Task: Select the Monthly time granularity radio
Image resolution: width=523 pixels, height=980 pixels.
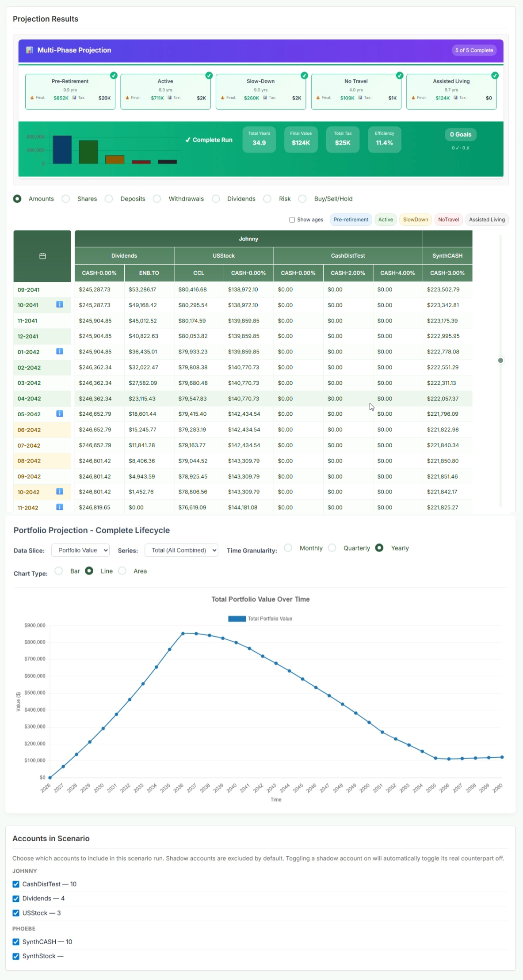Action: coord(288,548)
